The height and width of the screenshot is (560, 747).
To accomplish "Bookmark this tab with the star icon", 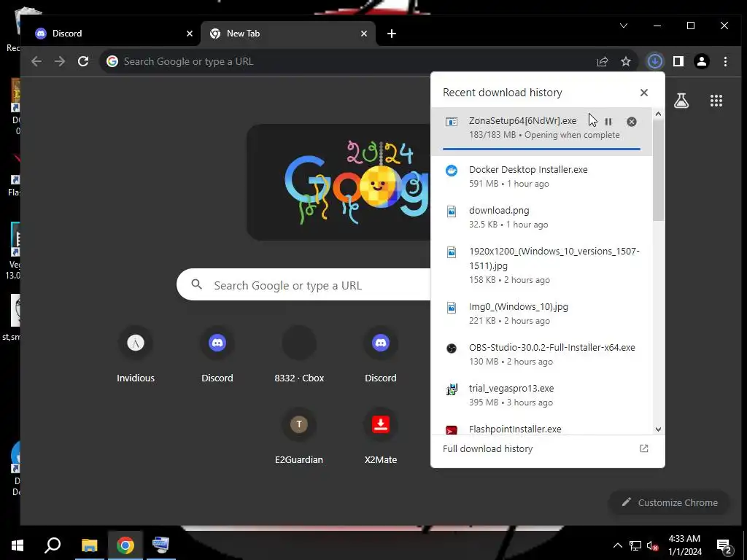I will (x=626, y=61).
